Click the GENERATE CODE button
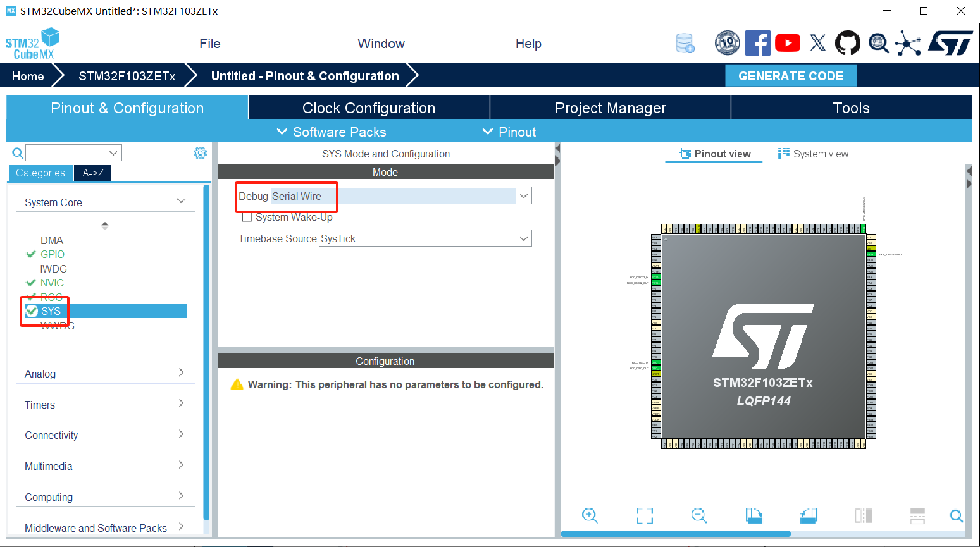Screen dimensions: 980x547 click(x=791, y=76)
